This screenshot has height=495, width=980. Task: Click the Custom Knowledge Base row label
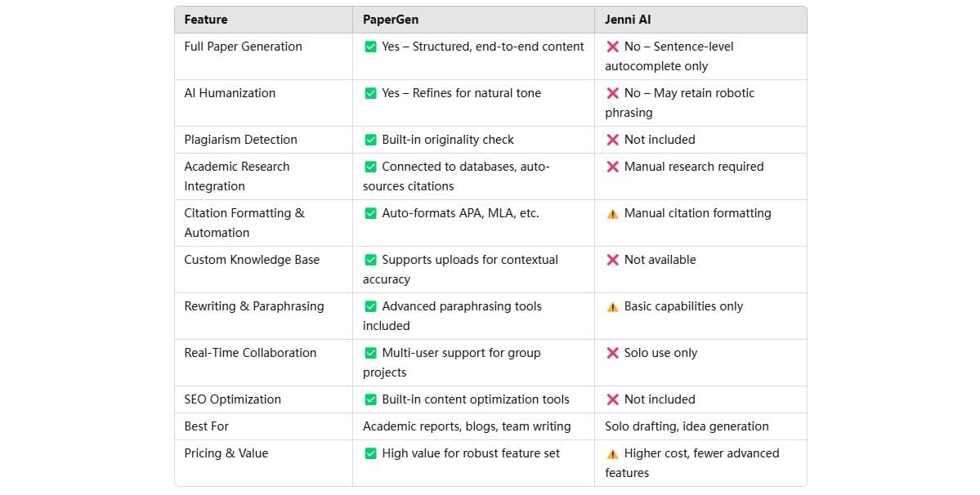tap(252, 260)
